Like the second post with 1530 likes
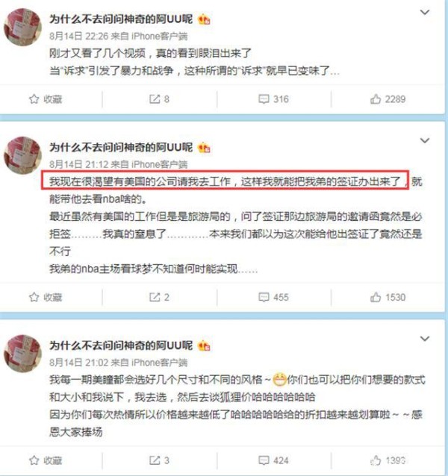 coord(388,297)
